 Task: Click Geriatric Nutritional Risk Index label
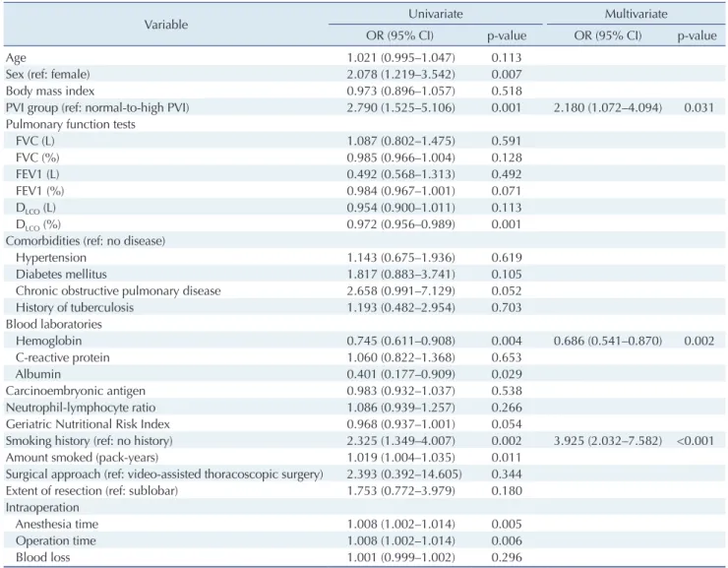[x=88, y=424]
